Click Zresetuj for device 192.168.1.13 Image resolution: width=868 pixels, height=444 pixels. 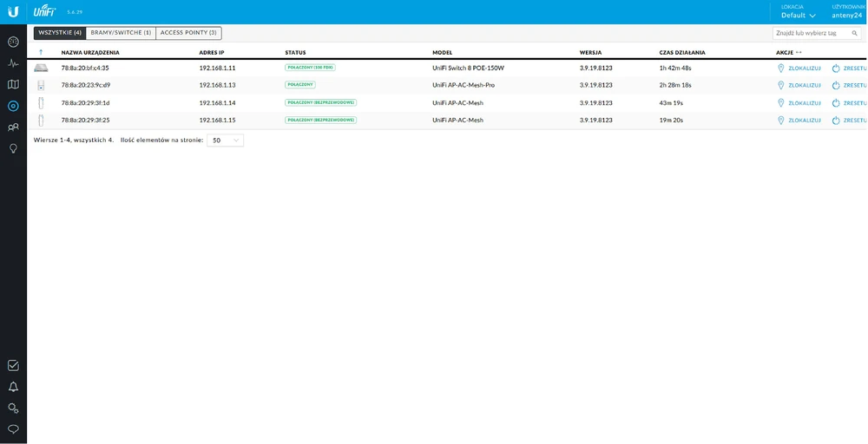tap(849, 85)
